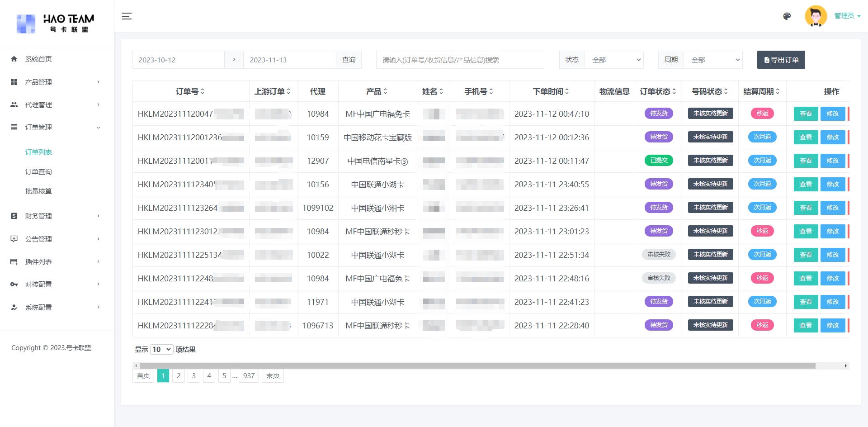Image resolution: width=868 pixels, height=427 pixels.
Task: Toggle sorting on 下单时间 column header
Action: click(x=551, y=91)
